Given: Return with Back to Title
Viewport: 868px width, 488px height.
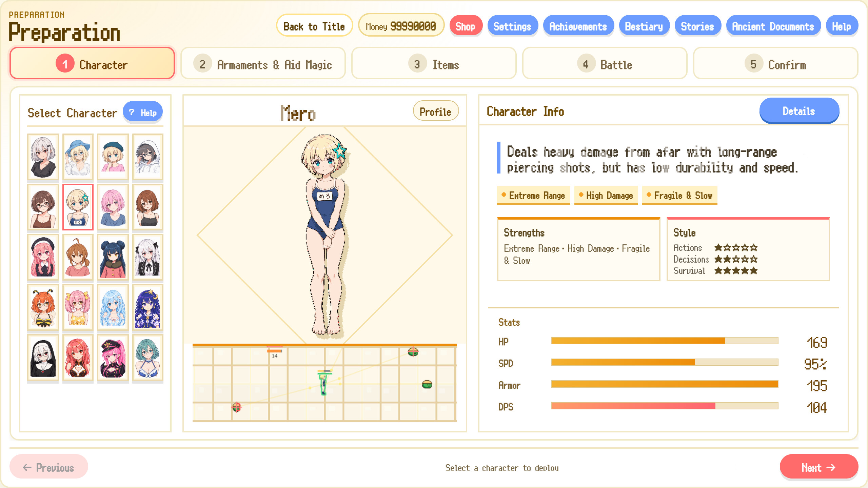Looking at the screenshot, I should pos(314,26).
